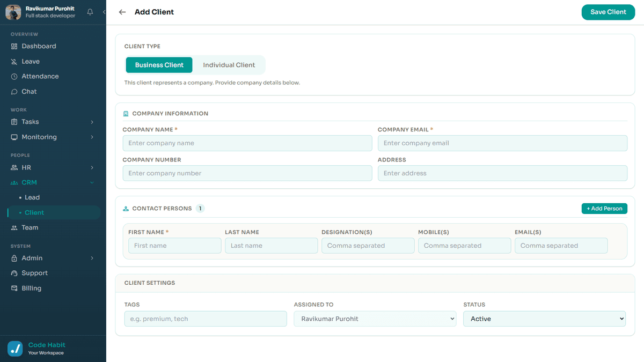The height and width of the screenshot is (362, 644).
Task: Click the contact persons count badge
Action: coord(200,209)
